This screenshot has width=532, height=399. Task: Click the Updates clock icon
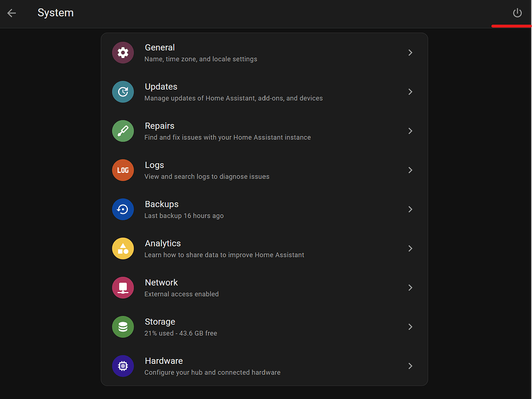coord(123,92)
